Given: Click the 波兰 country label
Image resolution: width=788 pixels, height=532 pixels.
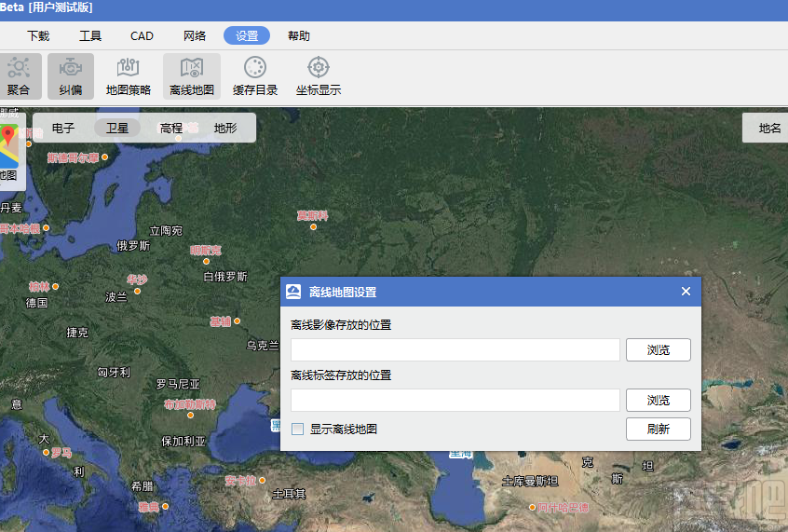Looking at the screenshot, I should click(x=116, y=296).
